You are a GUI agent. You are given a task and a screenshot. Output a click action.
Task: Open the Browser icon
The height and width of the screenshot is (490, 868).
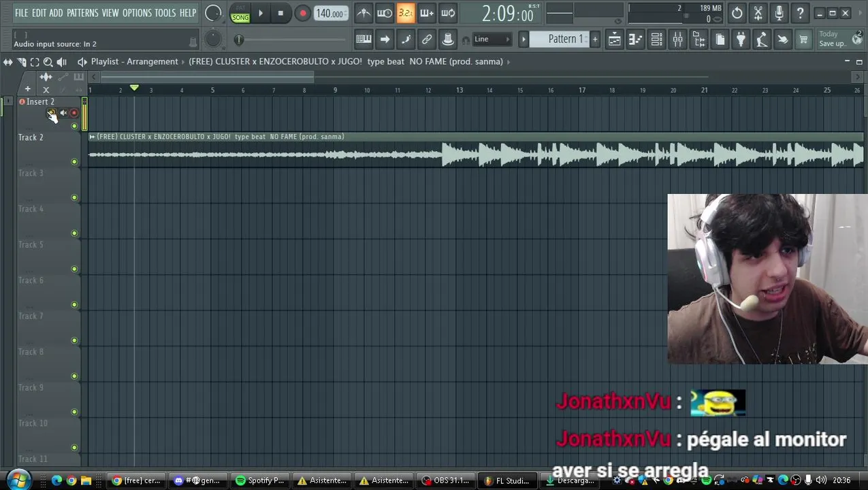(698, 39)
